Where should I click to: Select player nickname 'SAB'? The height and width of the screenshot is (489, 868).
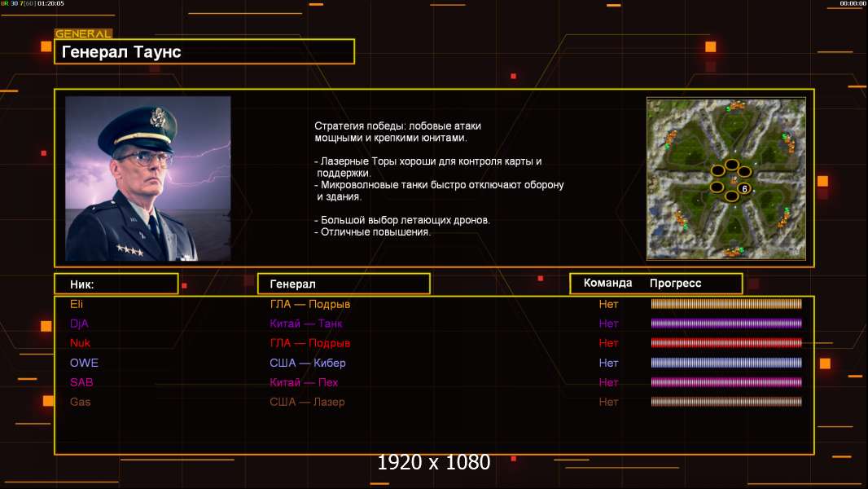point(81,382)
